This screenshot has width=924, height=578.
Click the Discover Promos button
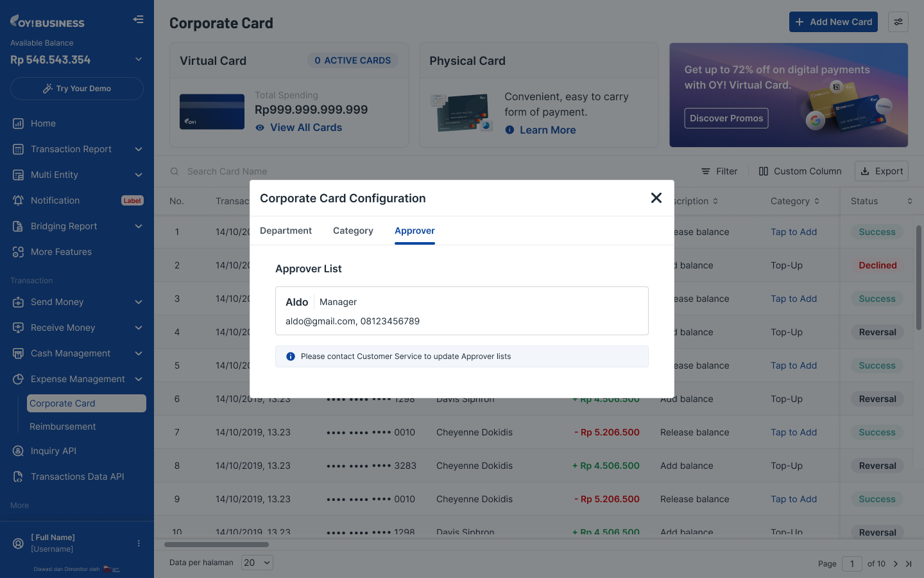coord(726,118)
